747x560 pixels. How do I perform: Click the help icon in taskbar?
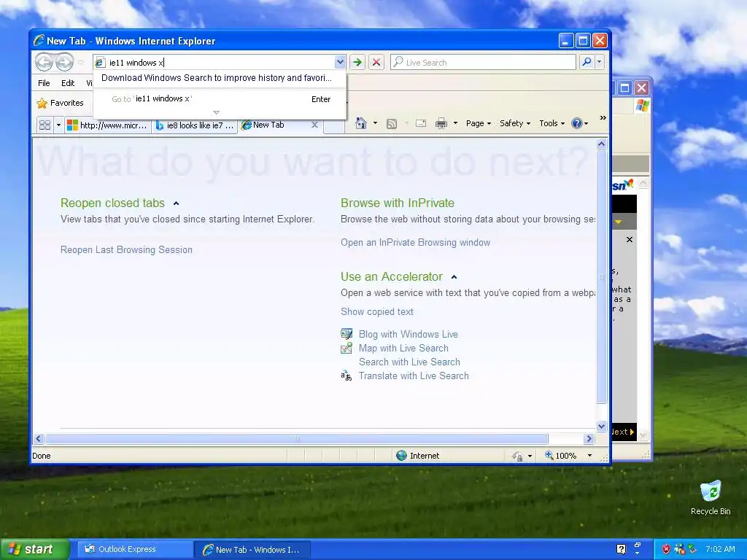pyautogui.click(x=622, y=549)
